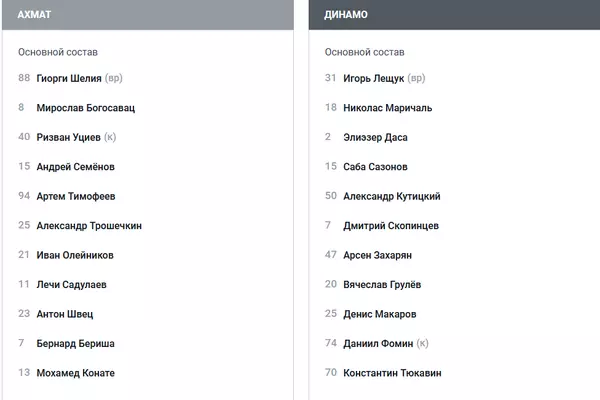This screenshot has height=400, width=600.
Task: Click Иван Олейников's name
Action: 75,255
